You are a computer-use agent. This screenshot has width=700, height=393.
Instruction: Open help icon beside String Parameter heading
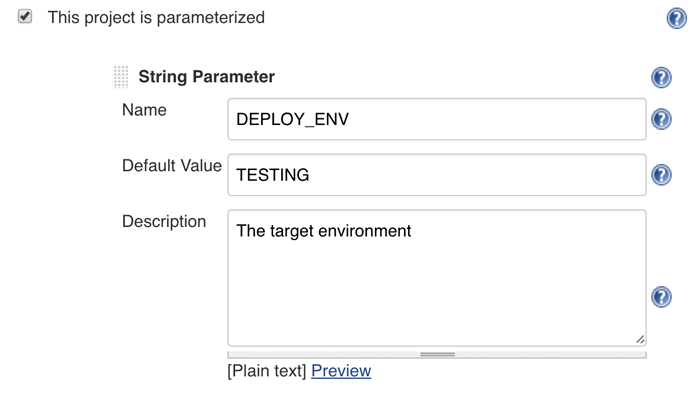coord(661,77)
